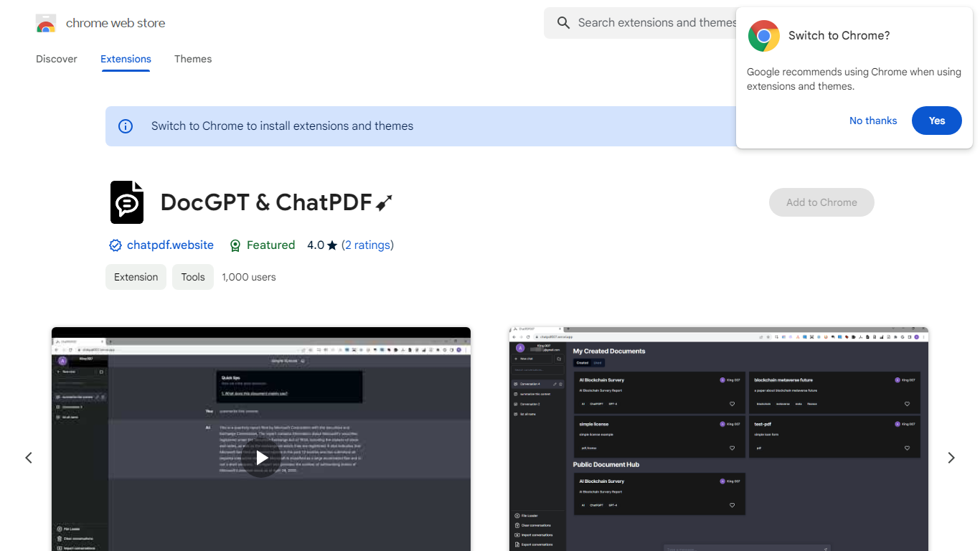Click the info icon in blue banner
This screenshot has width=980, height=551.
point(126,126)
